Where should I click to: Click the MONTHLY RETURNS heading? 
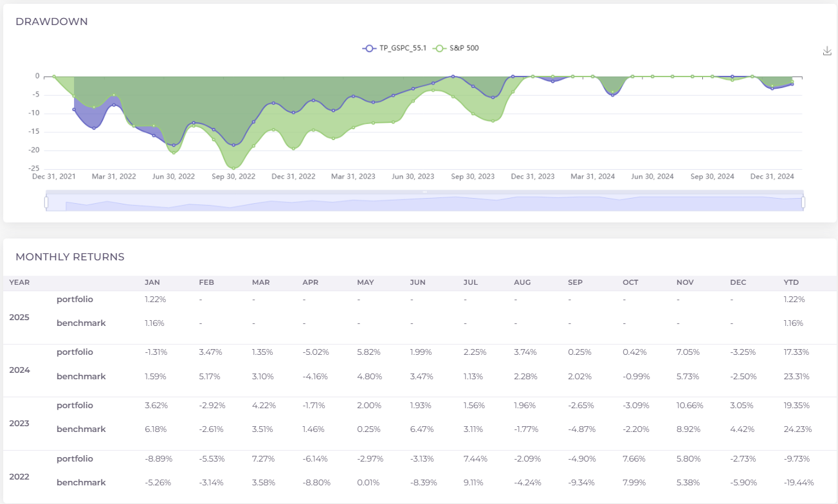(x=69, y=257)
